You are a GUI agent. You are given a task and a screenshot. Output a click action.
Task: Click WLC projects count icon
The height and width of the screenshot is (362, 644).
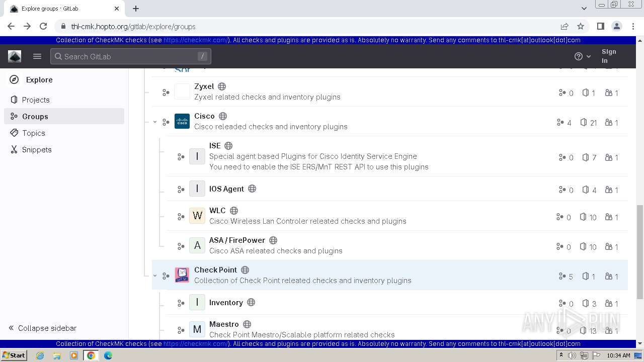tap(583, 217)
